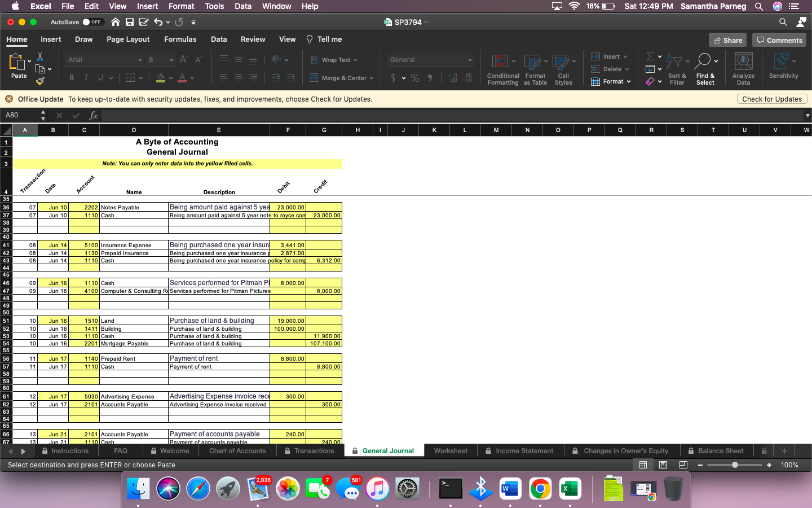Click the Increase Decimal icon
Screen dimensions: 812x508
(x=453, y=78)
